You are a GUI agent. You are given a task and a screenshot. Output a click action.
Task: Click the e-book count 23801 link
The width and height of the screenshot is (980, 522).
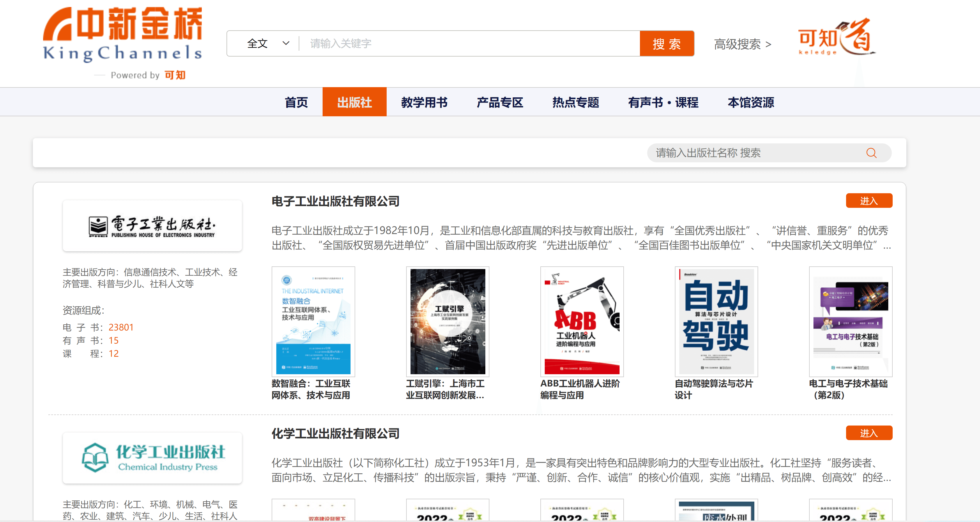coord(121,327)
